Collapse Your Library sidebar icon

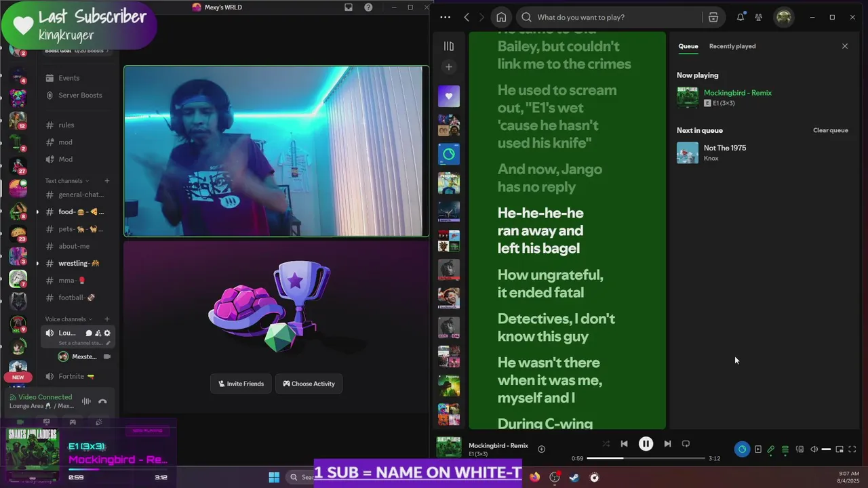448,46
